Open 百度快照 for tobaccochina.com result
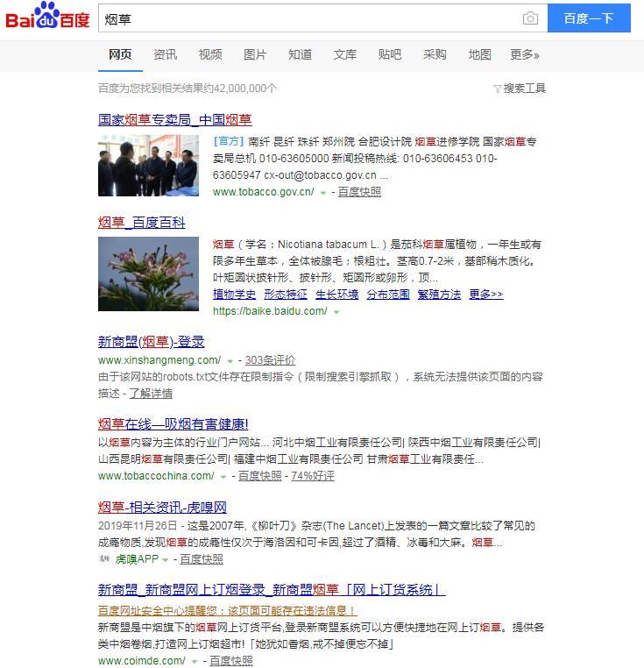The height and width of the screenshot is (668, 644). click(260, 476)
